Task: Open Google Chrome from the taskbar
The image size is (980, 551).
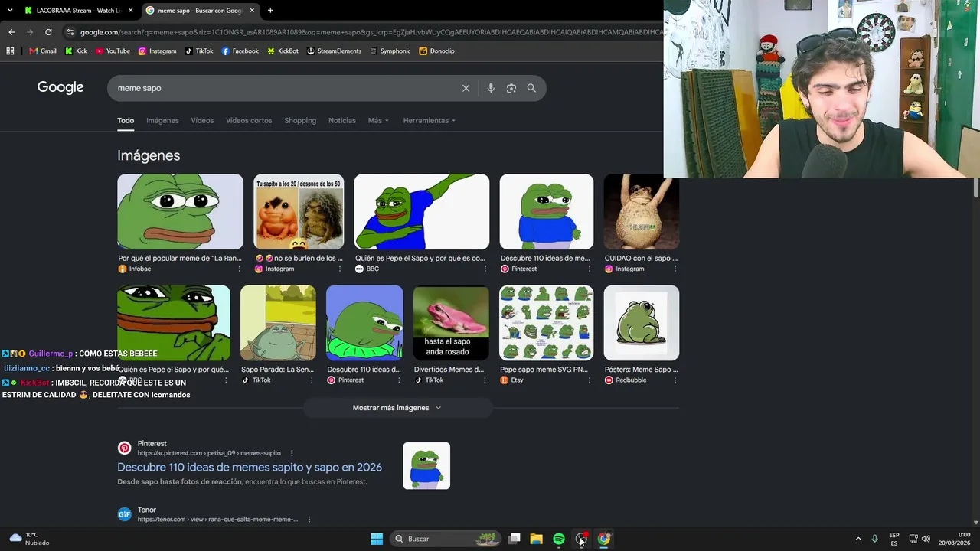Action: pos(604,539)
